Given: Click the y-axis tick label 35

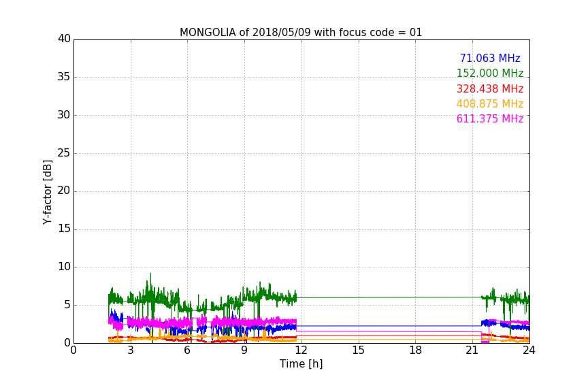Looking at the screenshot, I should [x=64, y=77].
